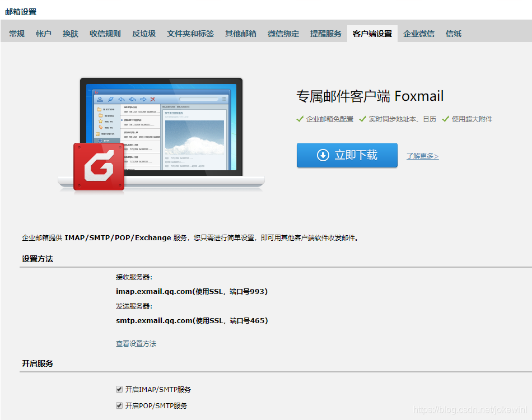This screenshot has height=420, width=532.
Task: Click the red Foxmail logo icon
Action: pos(99,166)
